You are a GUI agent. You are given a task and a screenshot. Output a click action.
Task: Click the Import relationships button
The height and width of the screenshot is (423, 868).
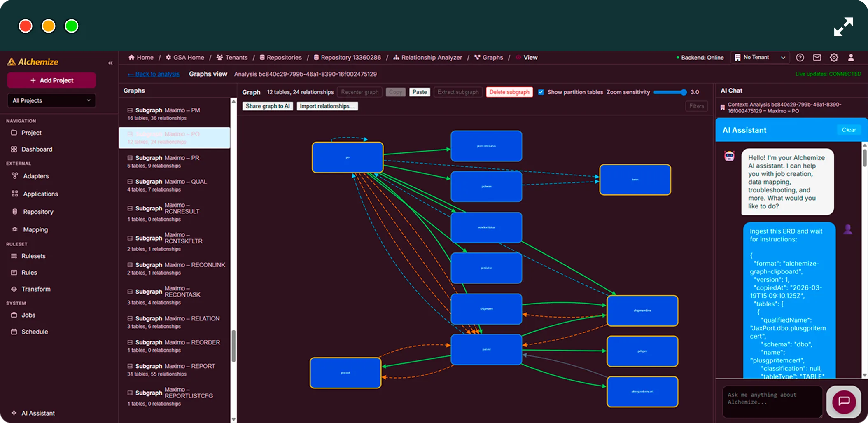[x=327, y=106]
